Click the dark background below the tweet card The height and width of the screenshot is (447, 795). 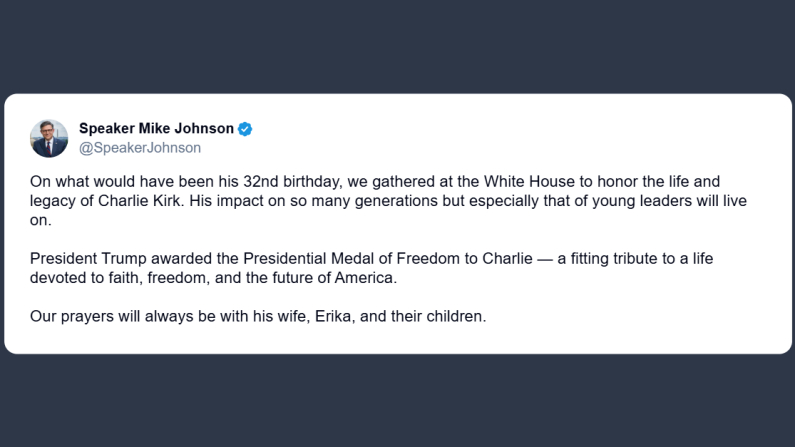point(397,400)
